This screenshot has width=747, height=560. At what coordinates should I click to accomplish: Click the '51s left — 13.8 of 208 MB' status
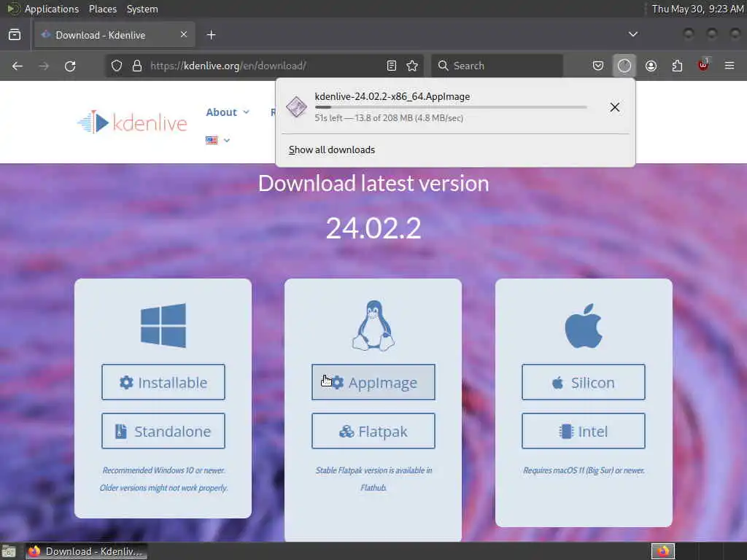point(389,118)
